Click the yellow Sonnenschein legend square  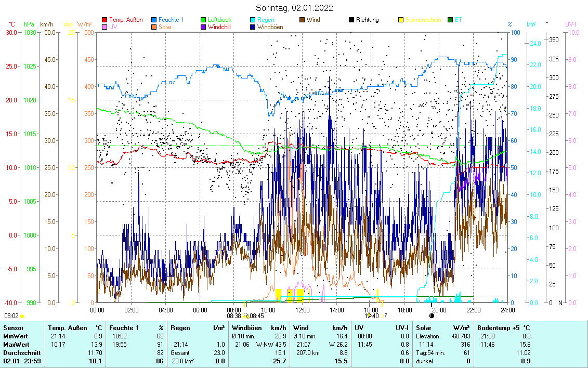click(x=401, y=20)
